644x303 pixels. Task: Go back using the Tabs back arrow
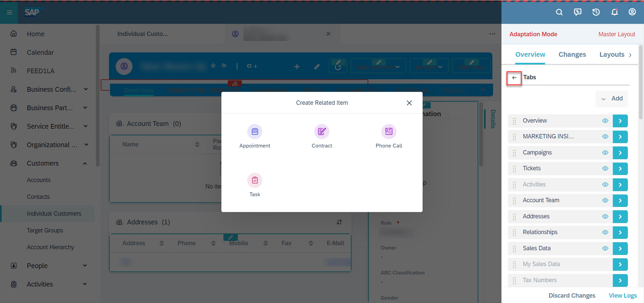click(x=514, y=78)
